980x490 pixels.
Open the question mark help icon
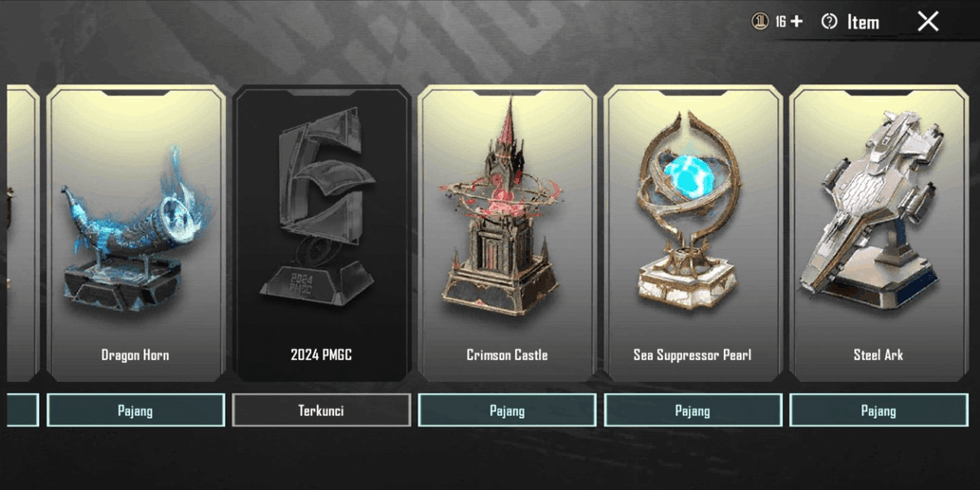(829, 21)
